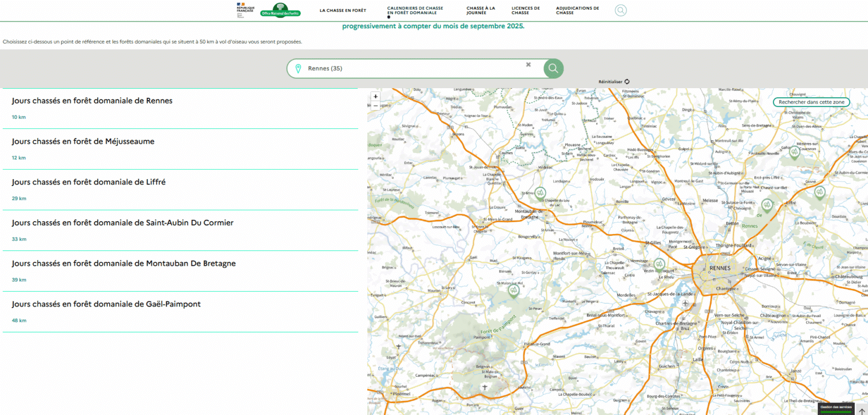868x415 pixels.
Task: Zoom out on the map
Action: click(376, 106)
